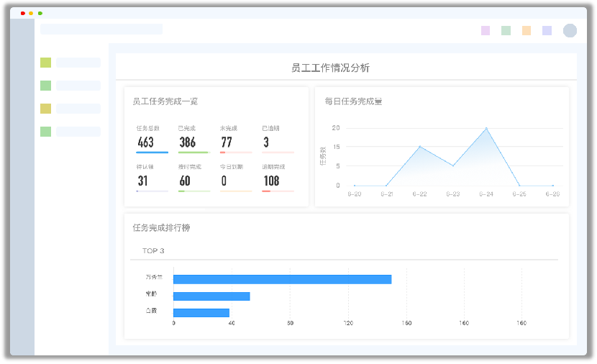
Task: Click the lavender-blue square icon in header
Action: (547, 30)
